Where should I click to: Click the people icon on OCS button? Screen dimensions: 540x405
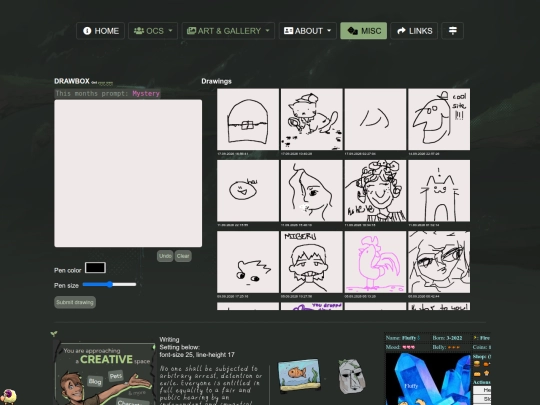point(139,31)
